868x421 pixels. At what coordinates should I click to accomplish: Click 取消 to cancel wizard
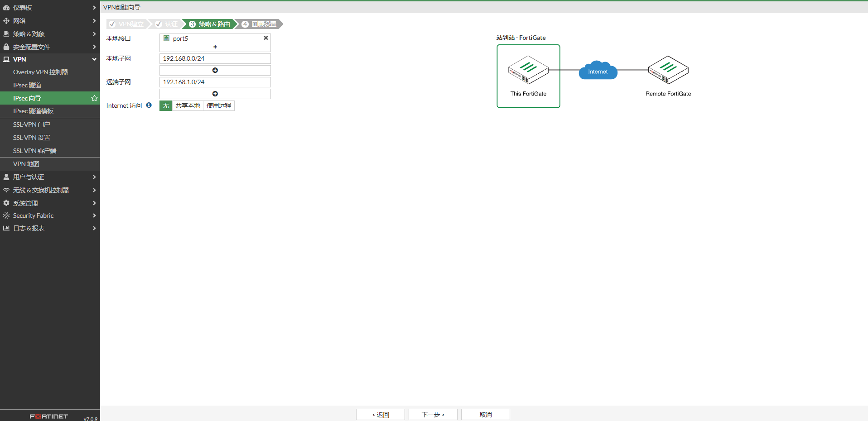coord(485,414)
